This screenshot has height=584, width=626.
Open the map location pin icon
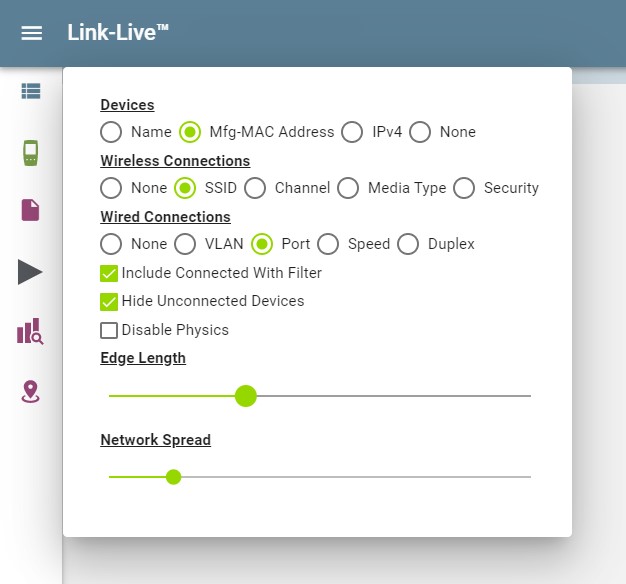[x=30, y=392]
